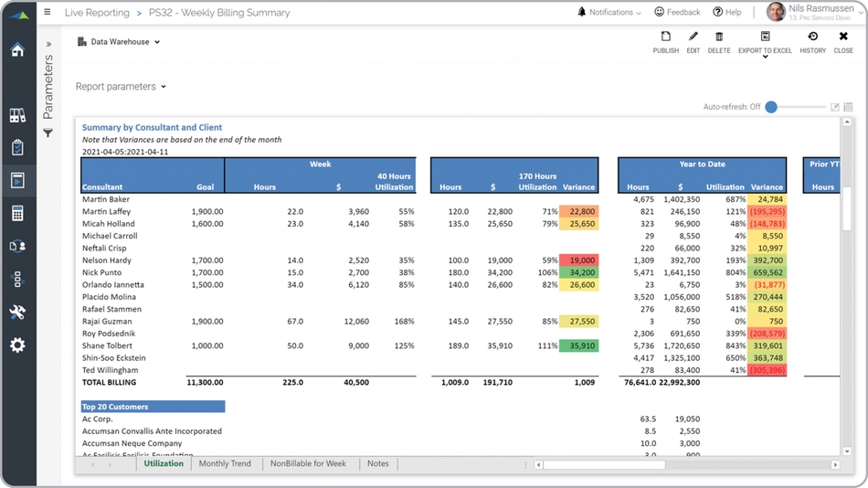Open the binders library icon in sidebar
868x488 pixels.
pos(17,116)
